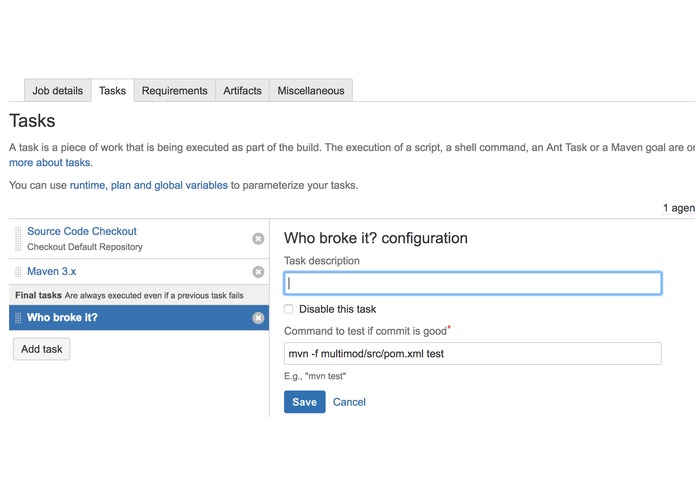The image size is (695, 494).
Task: Select the Source Code Checkout task
Action: pyautogui.click(x=82, y=231)
